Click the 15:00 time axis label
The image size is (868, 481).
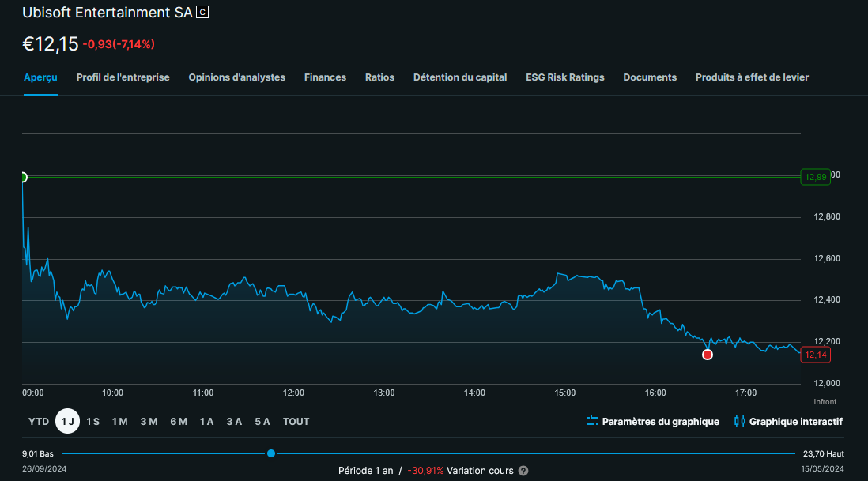pyautogui.click(x=565, y=393)
